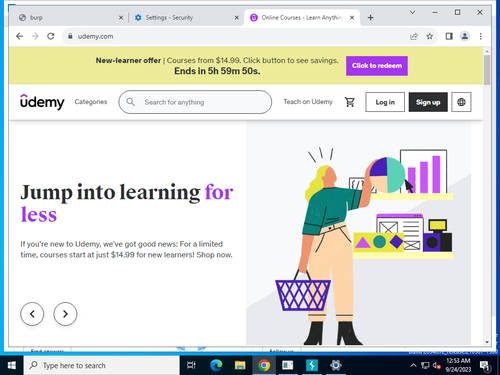
Task: Open the Settings gear taskbar icon
Action: click(336, 365)
